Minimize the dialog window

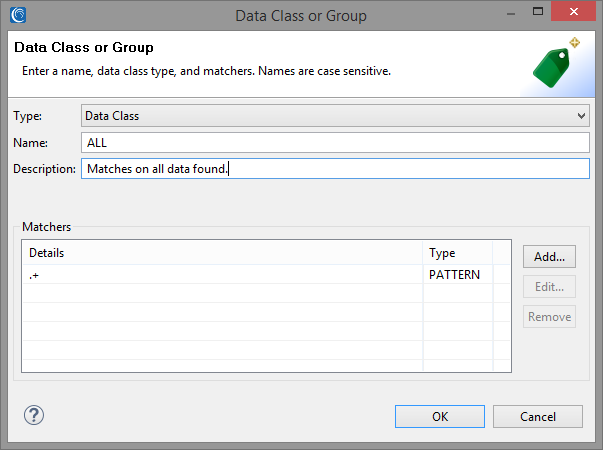511,14
